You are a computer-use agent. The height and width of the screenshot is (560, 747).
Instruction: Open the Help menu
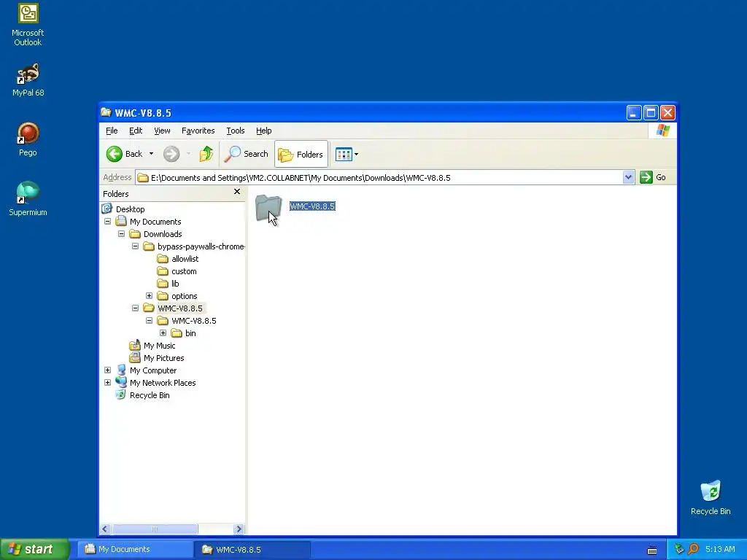263,131
